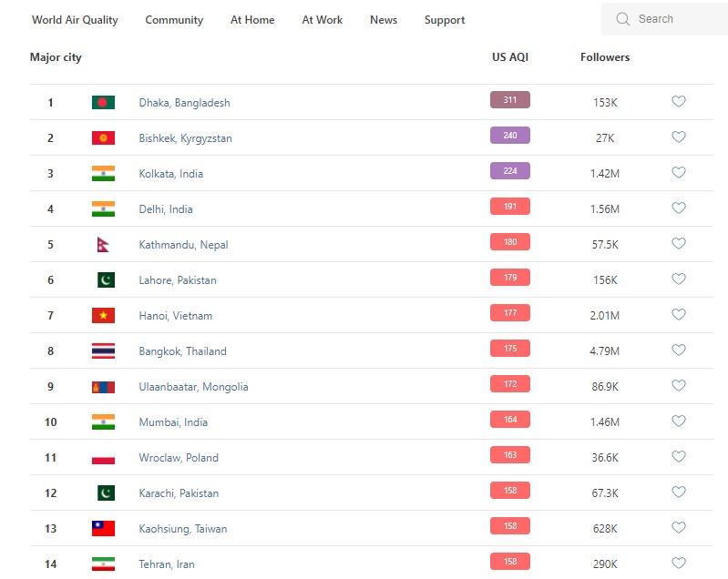Image resolution: width=728 pixels, height=579 pixels.
Task: Open the Lahore, Pakistan city link
Action: click(178, 280)
